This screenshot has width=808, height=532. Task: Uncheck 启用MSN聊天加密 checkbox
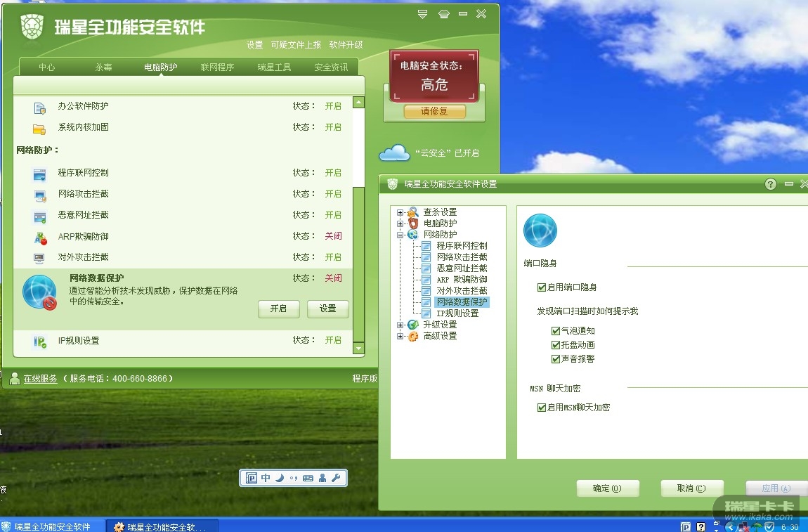[x=542, y=408]
